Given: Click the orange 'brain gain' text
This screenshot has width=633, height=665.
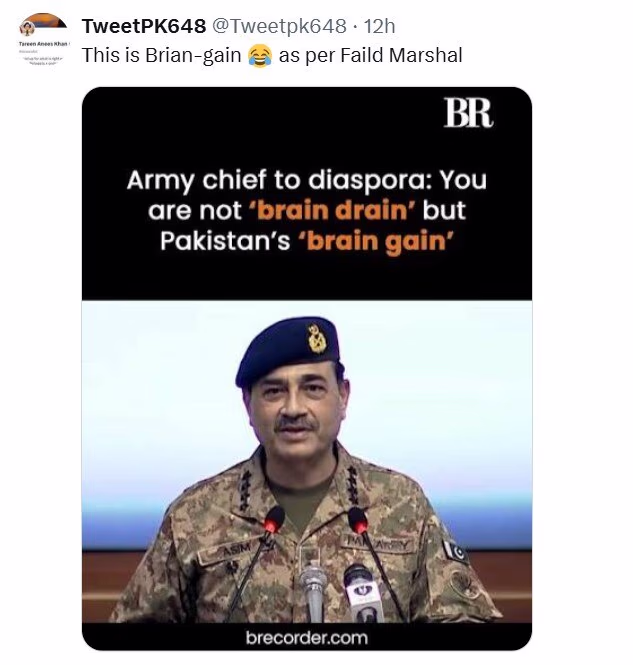Looking at the screenshot, I should click(x=376, y=242).
